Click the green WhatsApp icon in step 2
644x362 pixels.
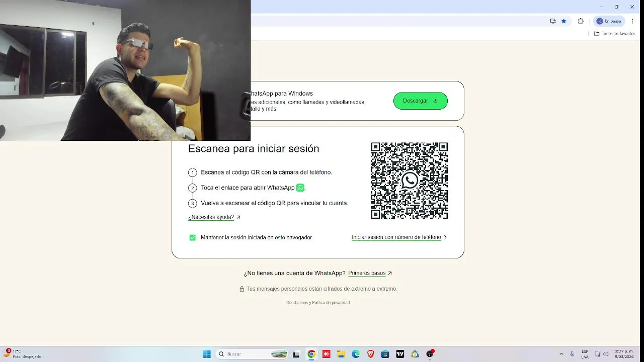click(300, 188)
